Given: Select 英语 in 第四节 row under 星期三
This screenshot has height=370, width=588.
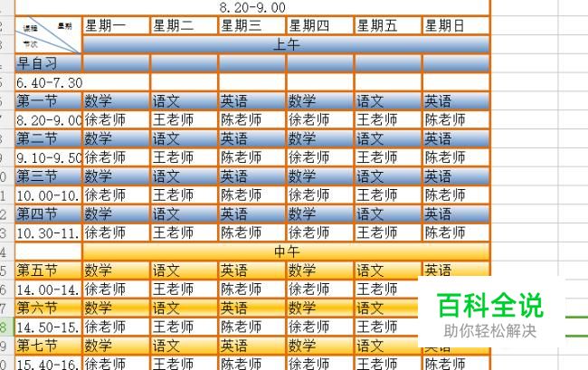Looking at the screenshot, I should [251, 214].
